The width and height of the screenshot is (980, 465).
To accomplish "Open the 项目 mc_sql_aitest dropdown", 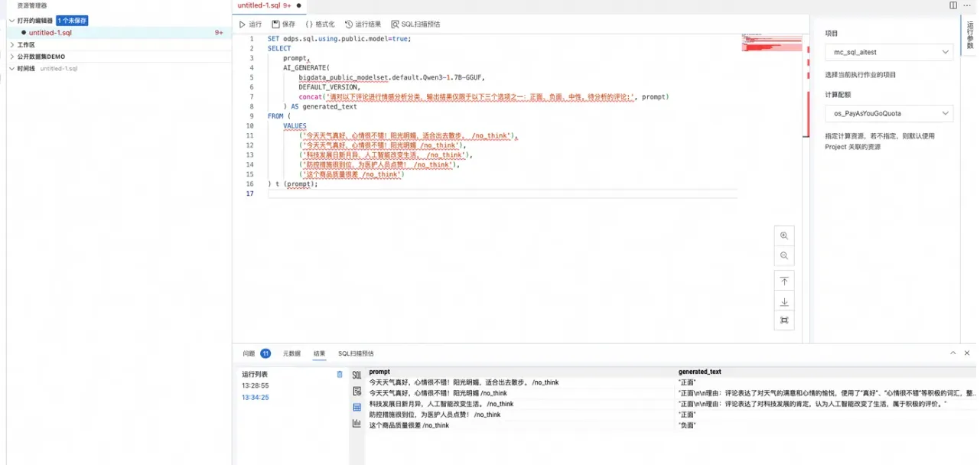I will tap(889, 52).
